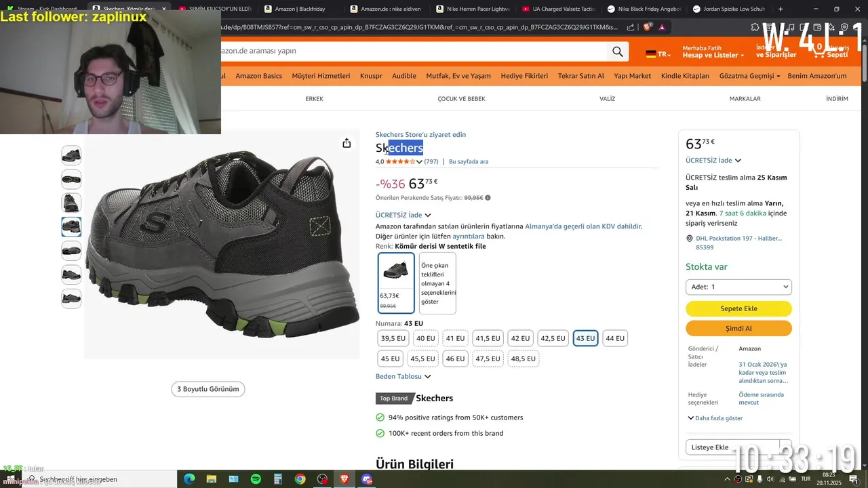Go to the ÇOCUK VE BEBEK category

click(461, 99)
